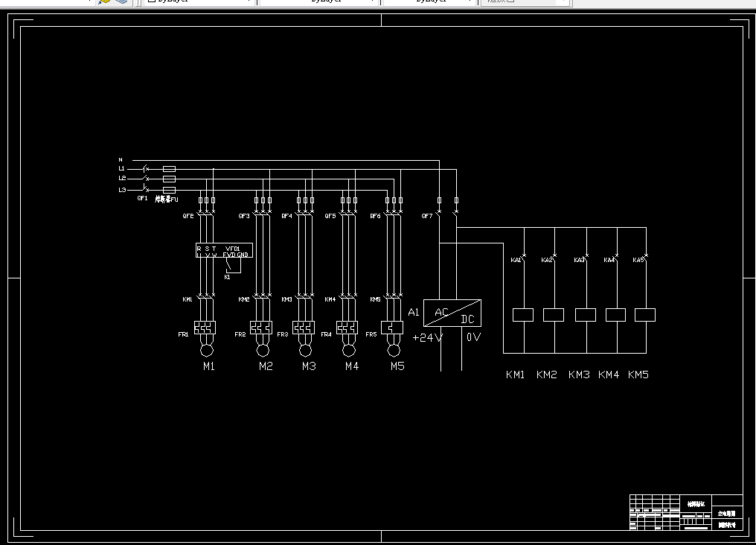Select large KM5 label under the coils

click(638, 375)
